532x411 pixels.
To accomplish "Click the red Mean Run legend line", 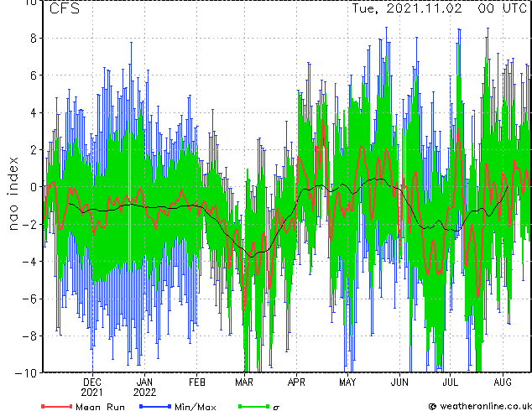I will pyautogui.click(x=56, y=406).
